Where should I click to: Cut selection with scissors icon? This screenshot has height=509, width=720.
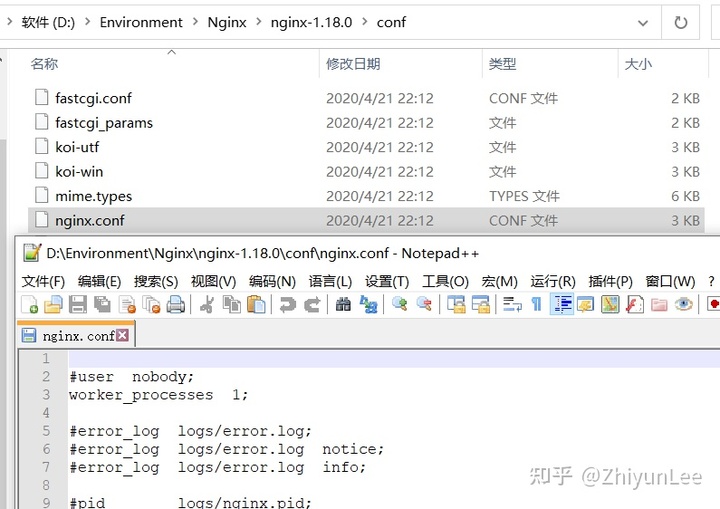[207, 305]
